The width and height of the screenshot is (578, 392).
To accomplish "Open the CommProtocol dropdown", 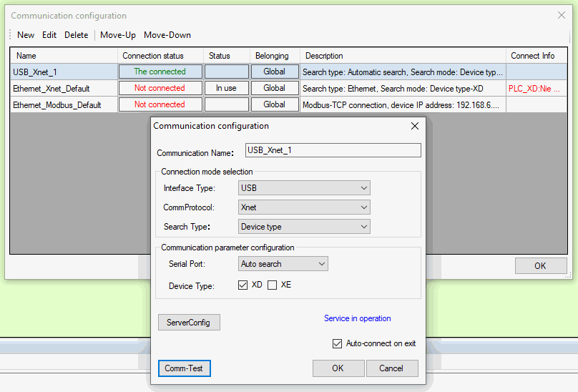I will (304, 207).
